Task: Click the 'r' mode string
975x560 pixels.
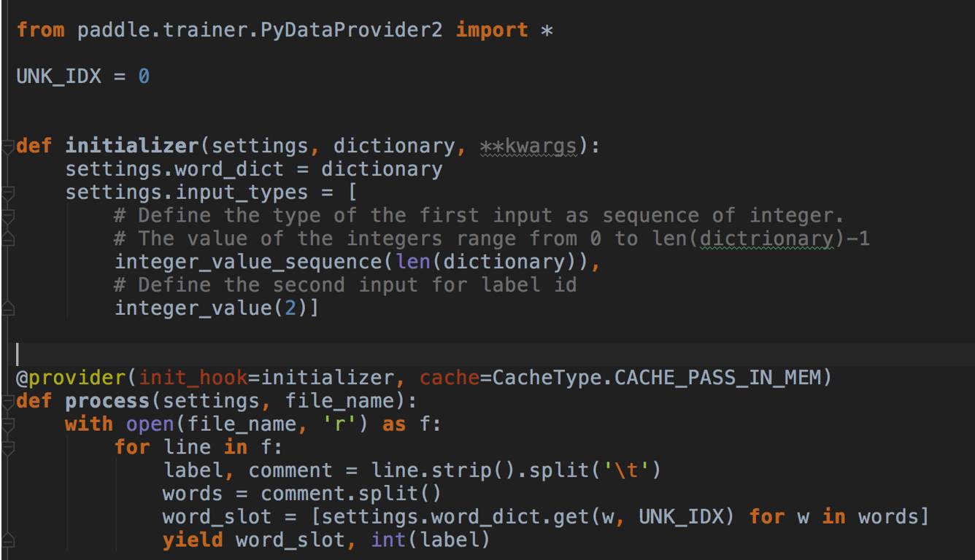Action: tap(339, 424)
